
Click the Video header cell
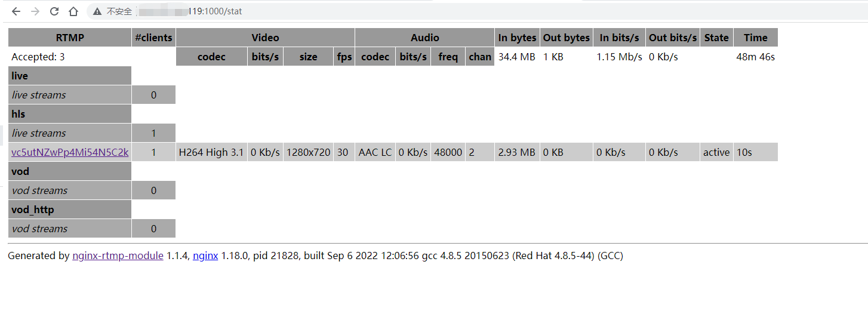pyautogui.click(x=265, y=38)
